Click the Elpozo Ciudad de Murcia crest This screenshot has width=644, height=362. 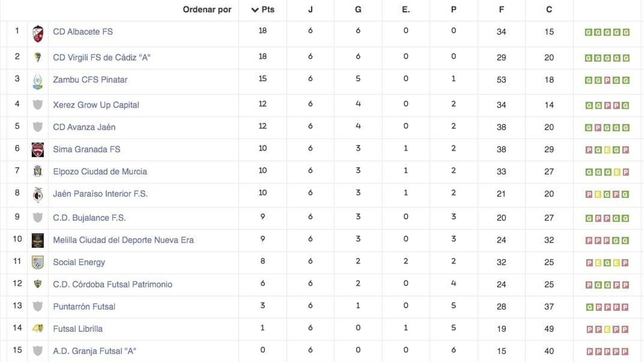pyautogui.click(x=37, y=171)
